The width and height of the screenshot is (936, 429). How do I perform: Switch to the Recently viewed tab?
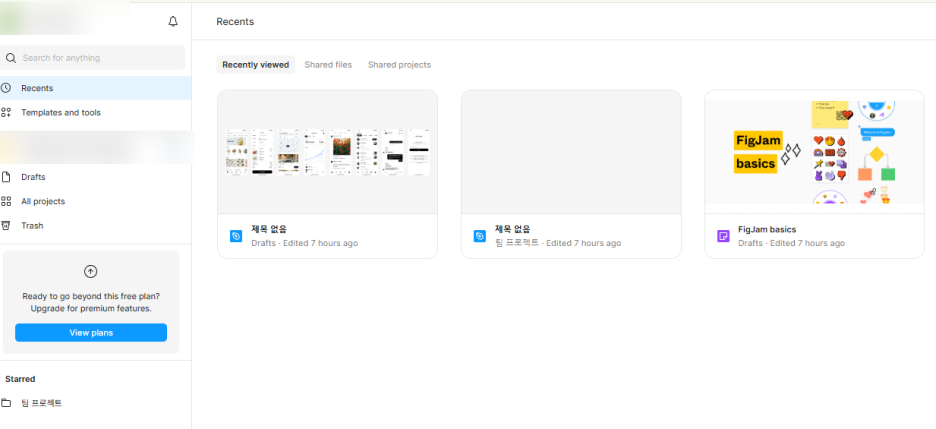255,64
